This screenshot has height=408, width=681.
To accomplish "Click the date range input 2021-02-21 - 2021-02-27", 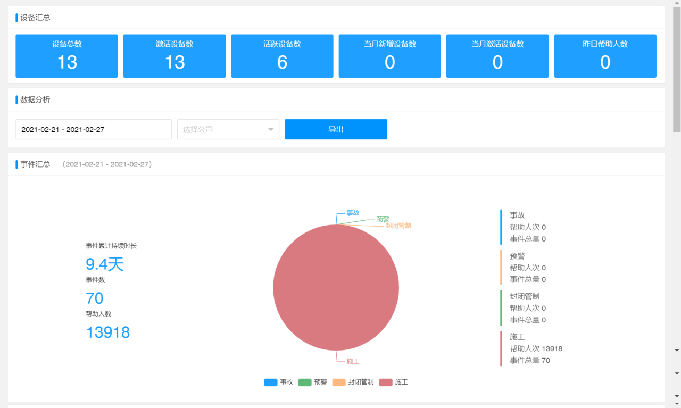I will coord(93,129).
